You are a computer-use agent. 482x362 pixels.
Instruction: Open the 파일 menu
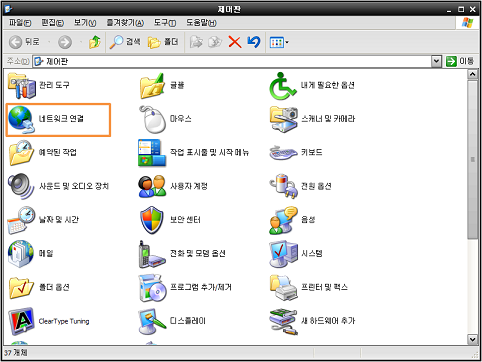[20, 23]
